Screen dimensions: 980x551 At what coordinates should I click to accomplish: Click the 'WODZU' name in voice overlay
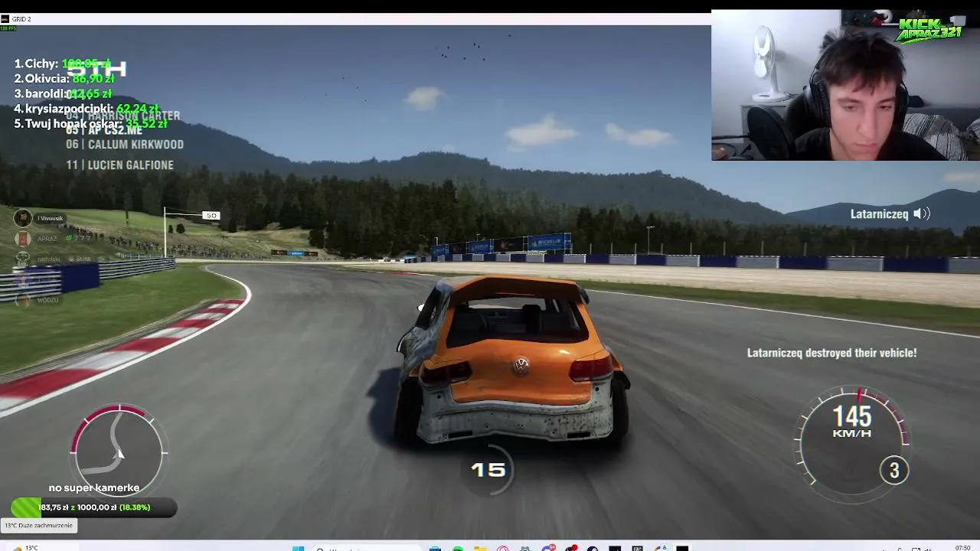[47, 300]
